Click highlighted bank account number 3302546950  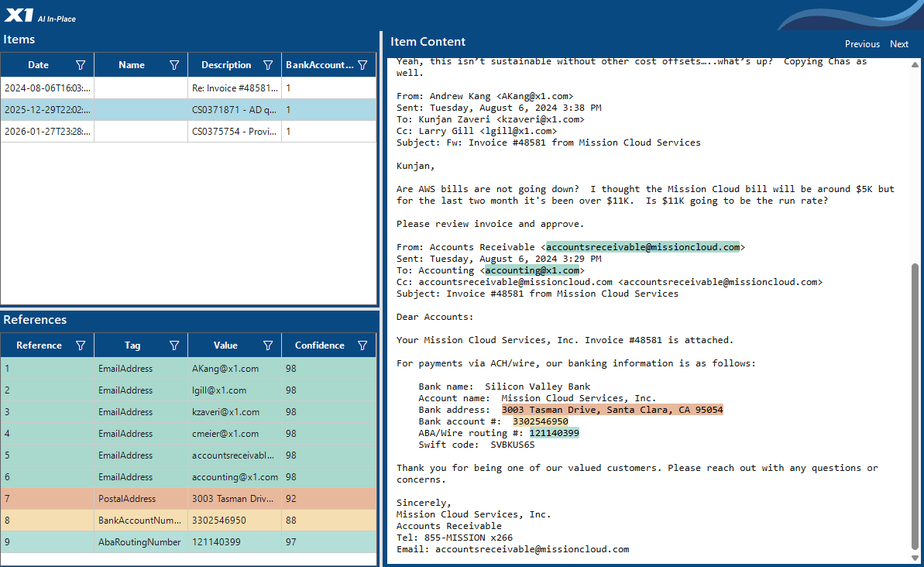coord(541,421)
